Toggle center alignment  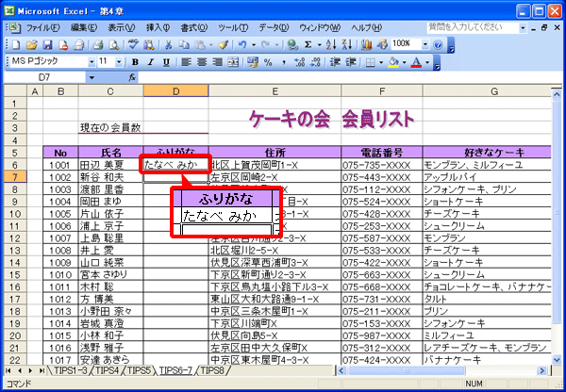(202, 62)
